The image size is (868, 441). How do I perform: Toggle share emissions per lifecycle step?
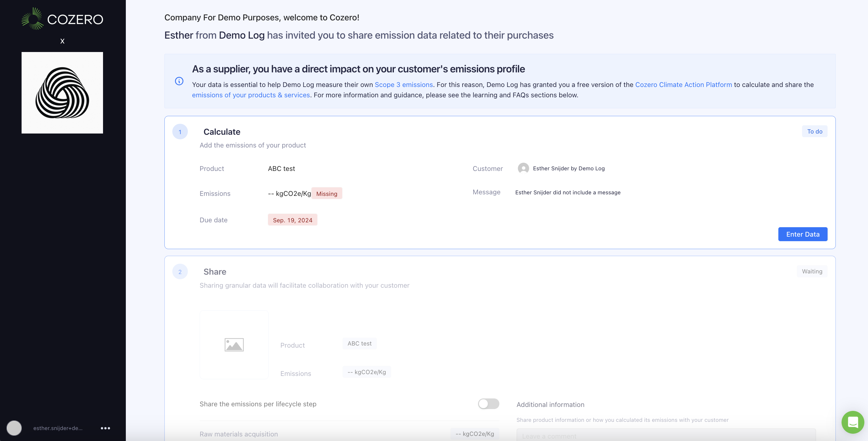[x=488, y=404]
